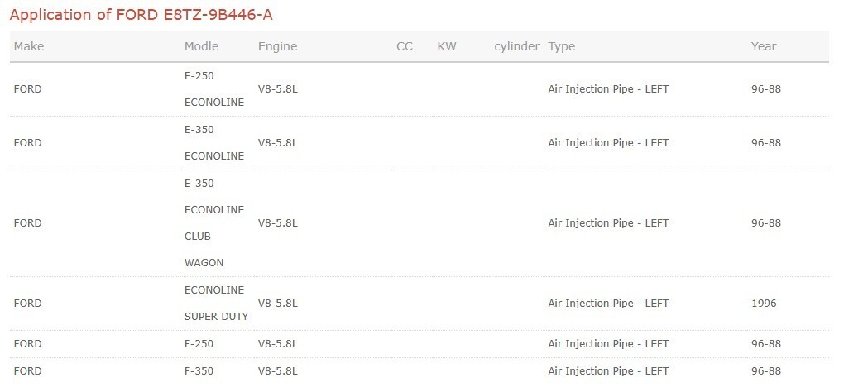Click the CC column header
The height and width of the screenshot is (392, 868).
click(405, 46)
